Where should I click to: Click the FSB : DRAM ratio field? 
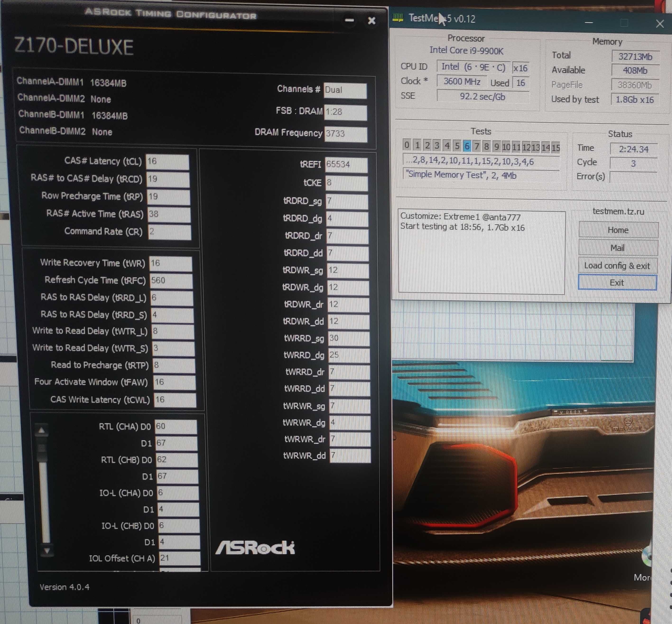click(x=346, y=113)
